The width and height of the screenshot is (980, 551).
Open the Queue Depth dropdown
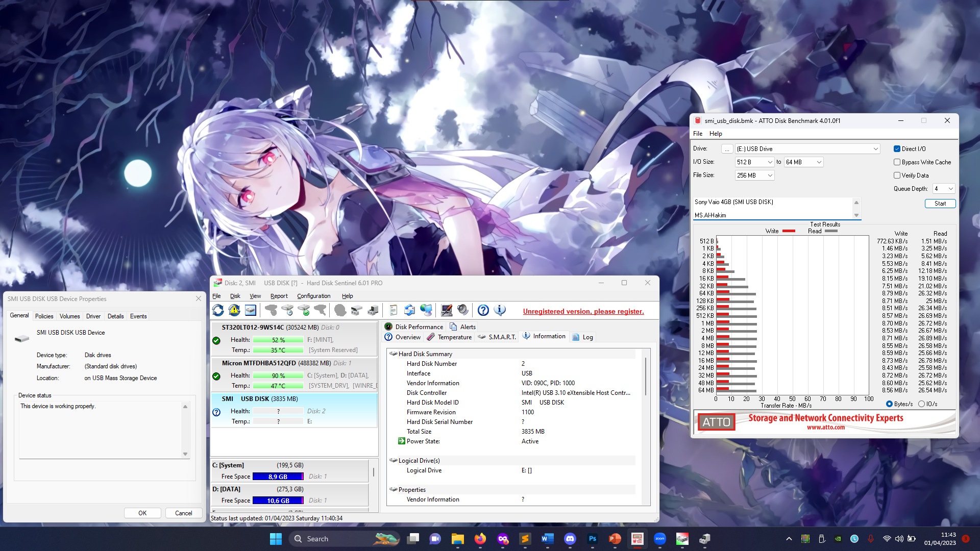(x=944, y=189)
